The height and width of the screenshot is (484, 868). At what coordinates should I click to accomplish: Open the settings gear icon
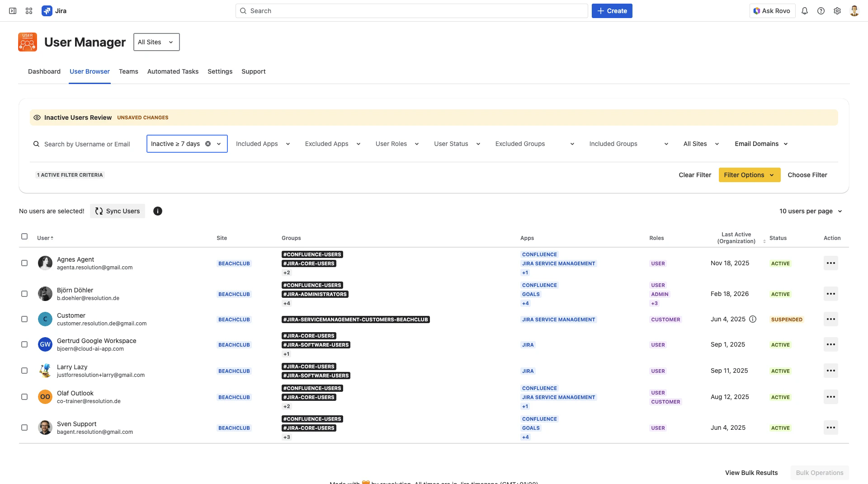[x=837, y=11]
